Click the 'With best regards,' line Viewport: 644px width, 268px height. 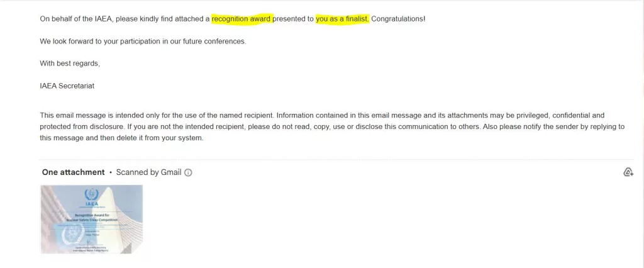click(70, 64)
